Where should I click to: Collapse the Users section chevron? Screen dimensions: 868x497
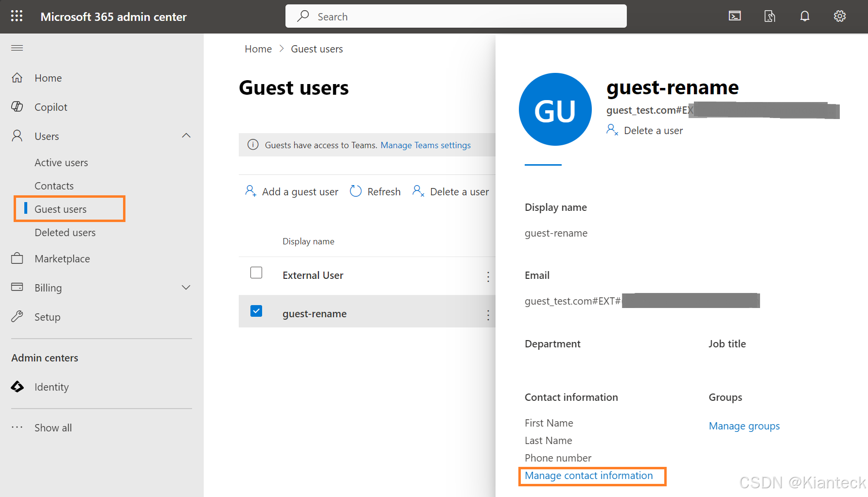click(x=186, y=136)
